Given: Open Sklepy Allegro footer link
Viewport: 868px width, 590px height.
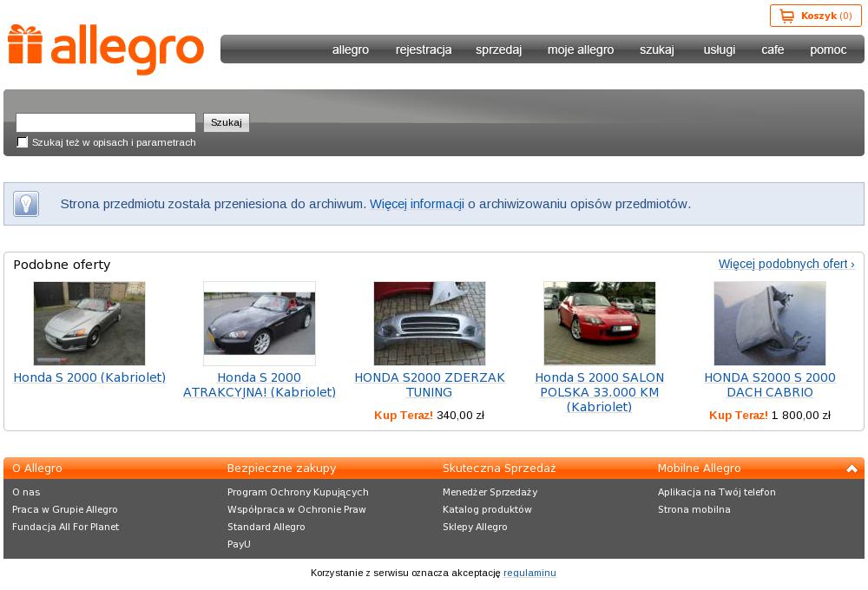Looking at the screenshot, I should click(x=475, y=527).
